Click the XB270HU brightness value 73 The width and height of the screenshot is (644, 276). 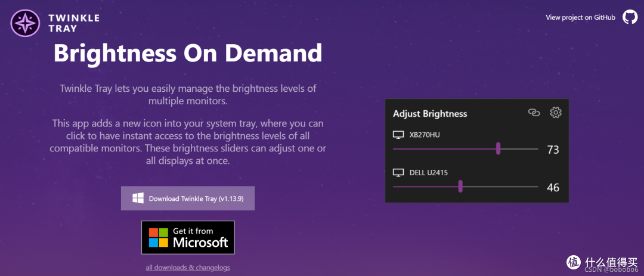[553, 150]
